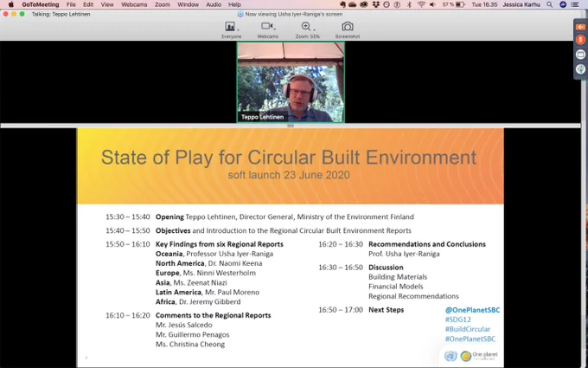Click the Bluetooth icon in menu bar
588x368 pixels.
[409, 4]
